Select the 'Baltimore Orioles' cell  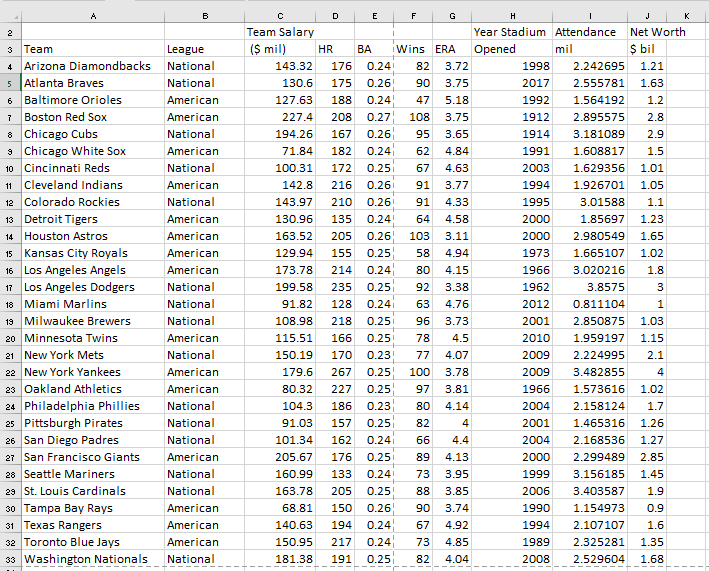(x=93, y=100)
